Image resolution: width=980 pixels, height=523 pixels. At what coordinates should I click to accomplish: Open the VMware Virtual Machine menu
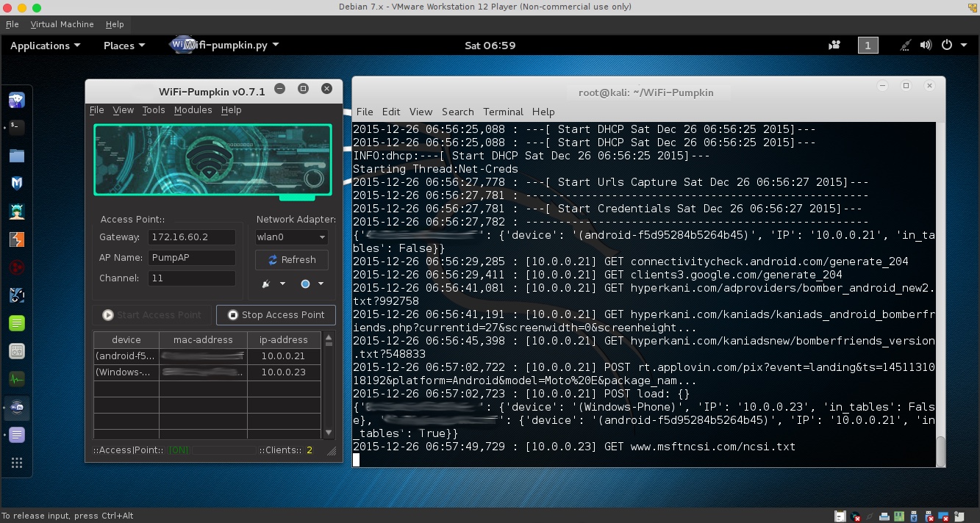coord(62,24)
